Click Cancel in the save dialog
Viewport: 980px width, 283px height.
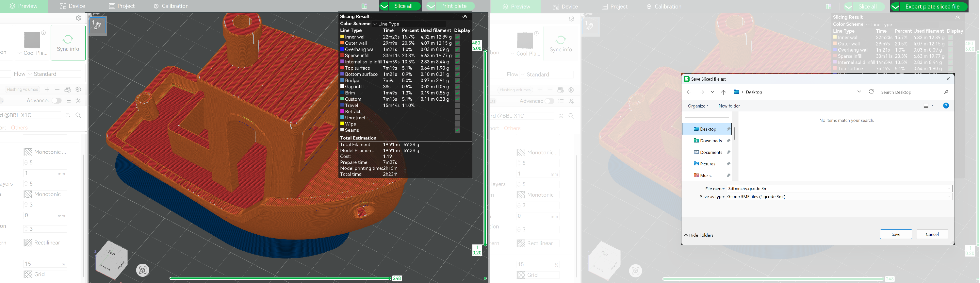pyautogui.click(x=932, y=234)
